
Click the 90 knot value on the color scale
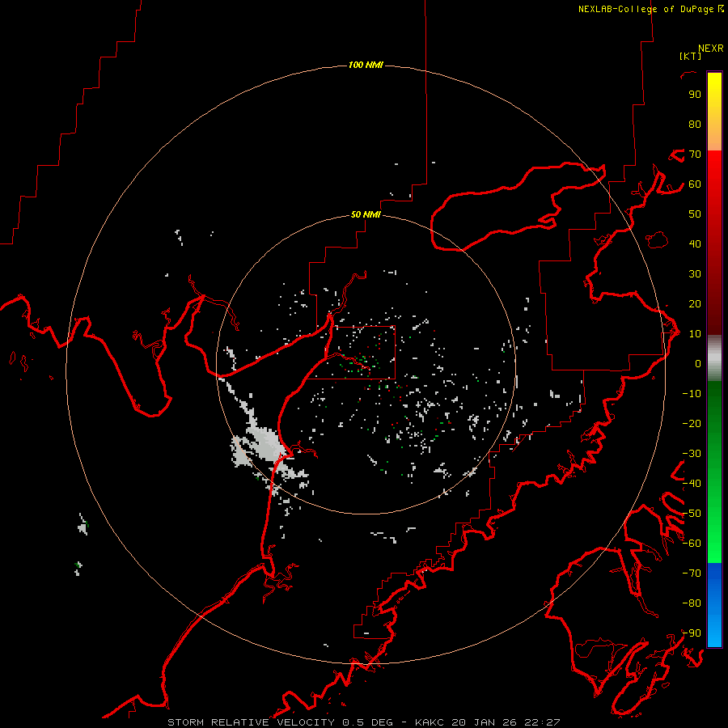[x=695, y=95]
